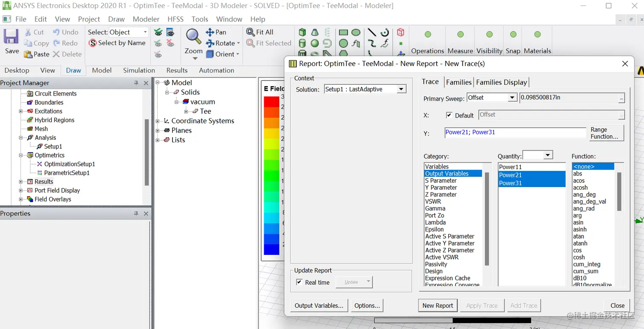Open the Rotate dropdown arrow

238,43
